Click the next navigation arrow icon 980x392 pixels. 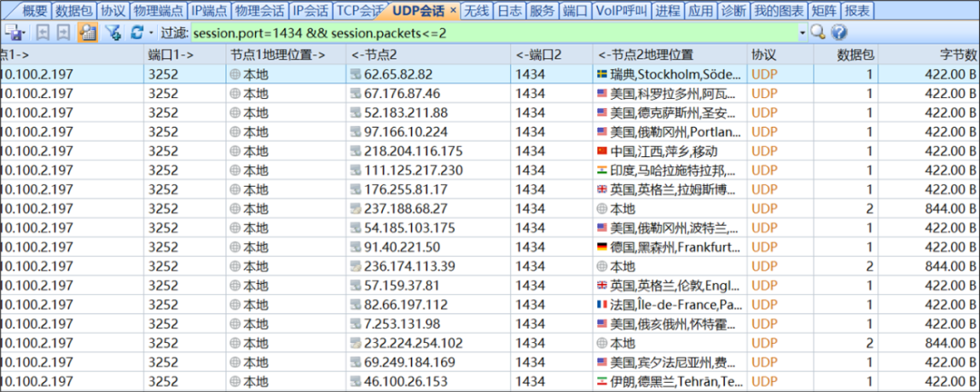tap(63, 33)
